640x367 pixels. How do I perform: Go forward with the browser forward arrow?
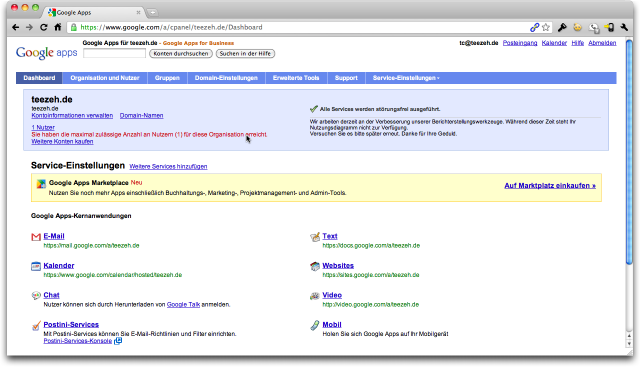click(x=29, y=27)
